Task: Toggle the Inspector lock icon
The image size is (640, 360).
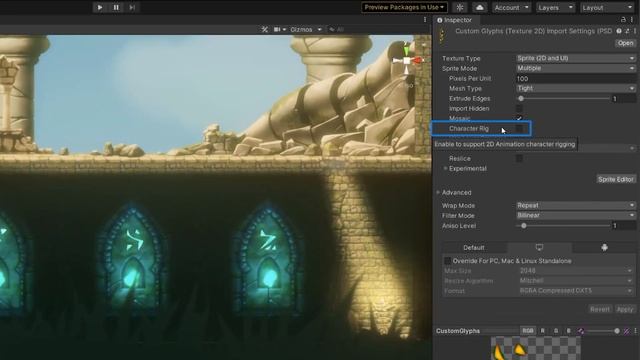Action: (623, 20)
